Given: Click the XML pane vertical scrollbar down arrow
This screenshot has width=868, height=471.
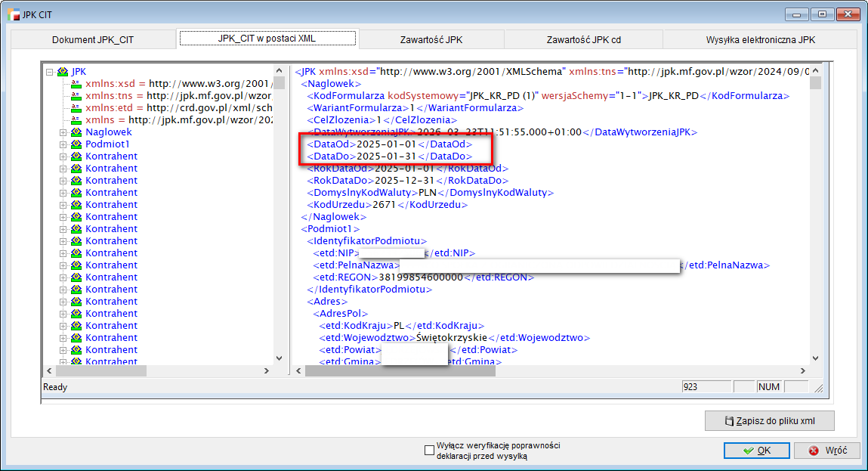Looking at the screenshot, I should pyautogui.click(x=815, y=358).
